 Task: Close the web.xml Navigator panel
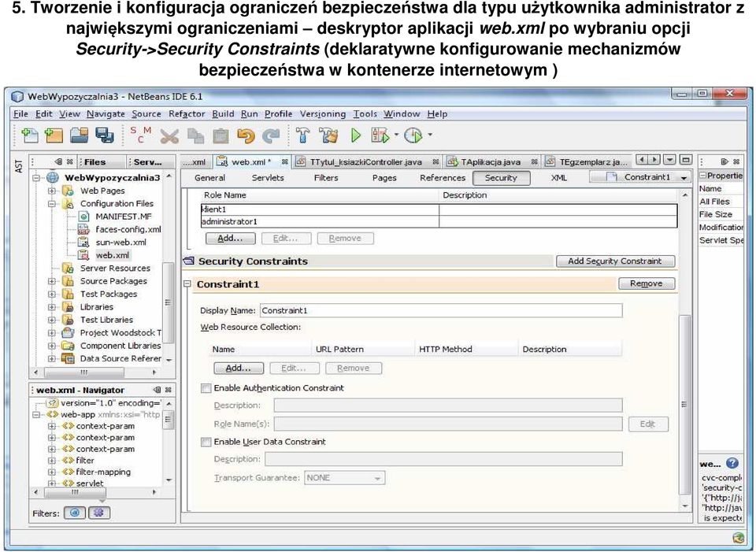click(169, 390)
